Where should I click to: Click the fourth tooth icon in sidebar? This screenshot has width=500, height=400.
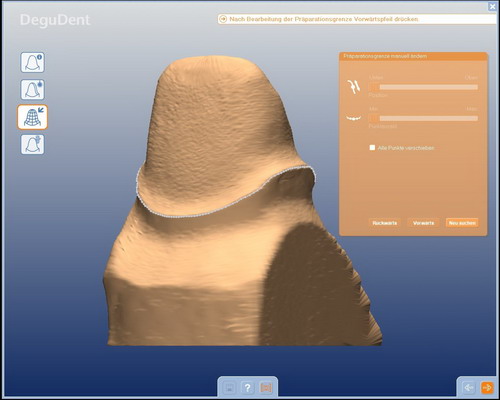pyautogui.click(x=32, y=144)
